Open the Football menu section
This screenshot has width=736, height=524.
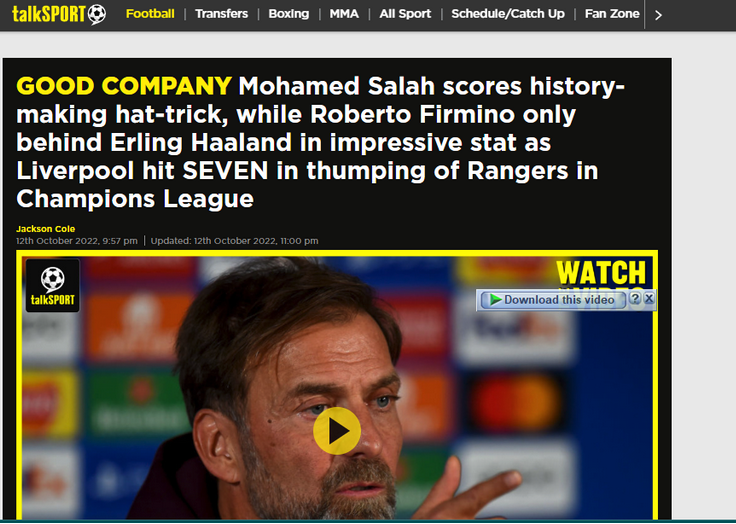pyautogui.click(x=150, y=14)
